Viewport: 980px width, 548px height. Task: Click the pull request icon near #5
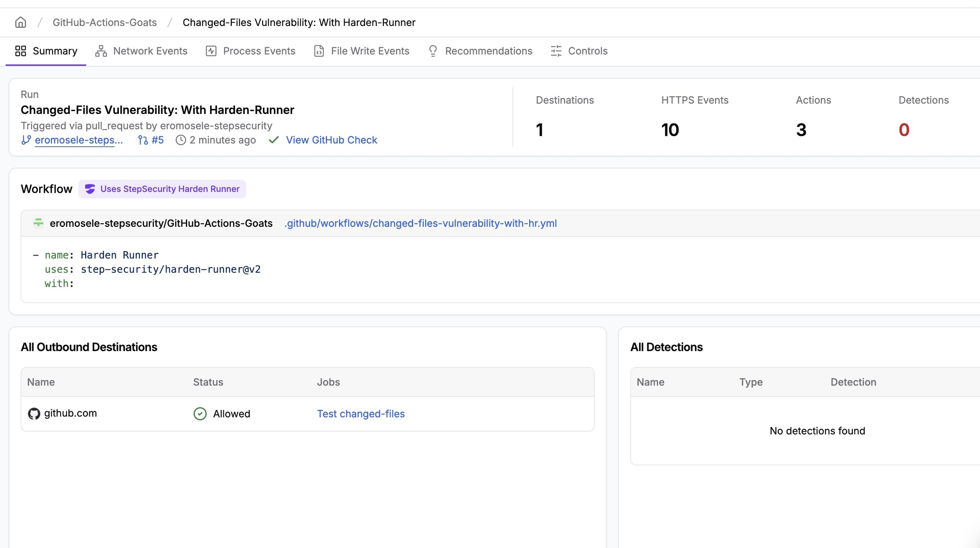(x=143, y=140)
